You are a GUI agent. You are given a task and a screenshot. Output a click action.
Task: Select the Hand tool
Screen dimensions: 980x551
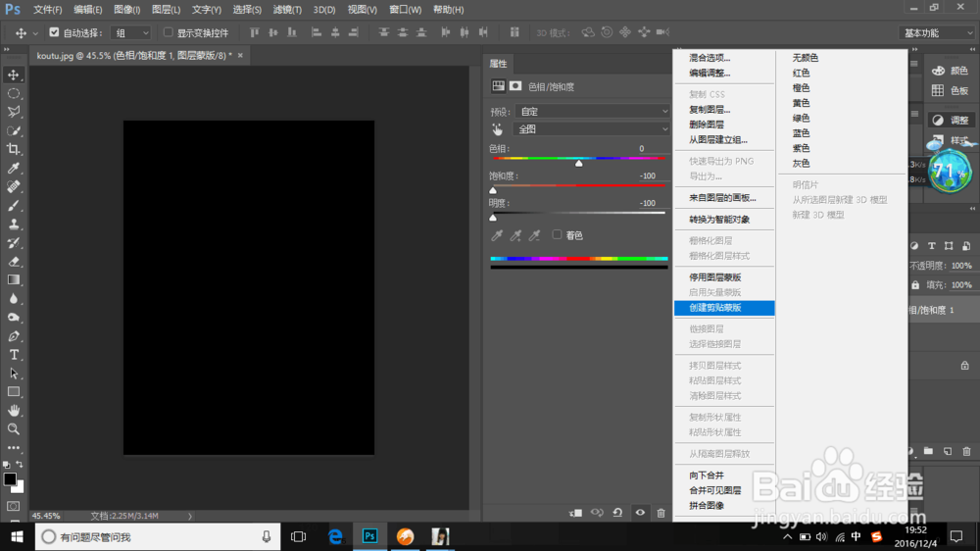(x=13, y=411)
